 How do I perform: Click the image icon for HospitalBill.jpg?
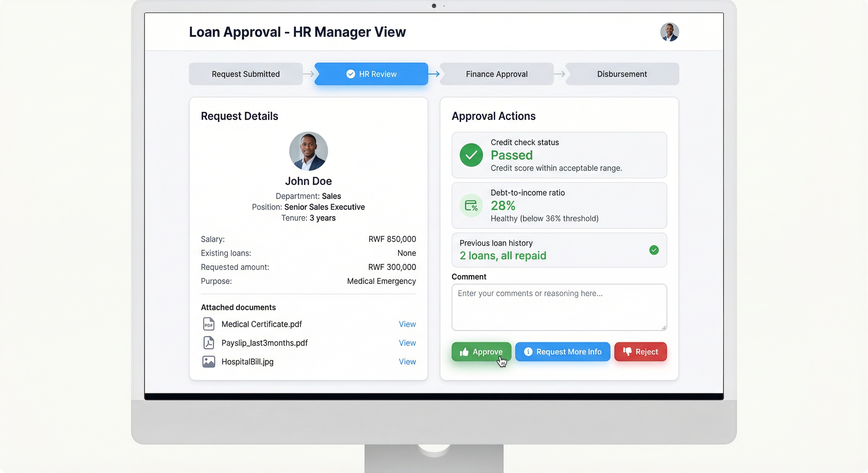[209, 362]
